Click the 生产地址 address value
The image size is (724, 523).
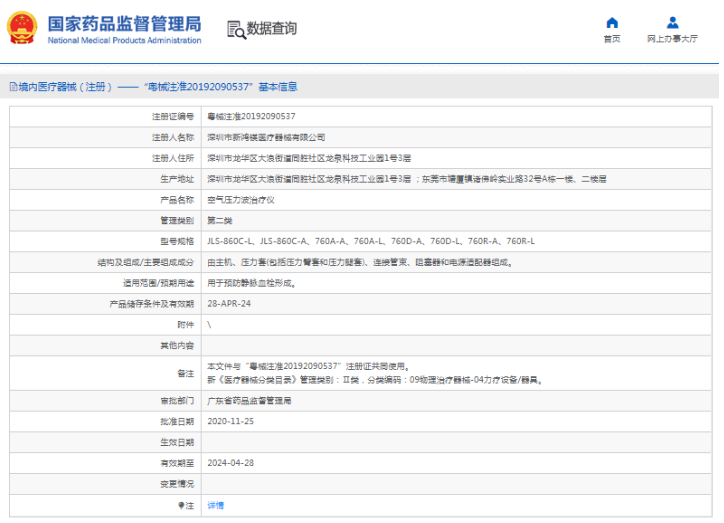click(x=407, y=179)
